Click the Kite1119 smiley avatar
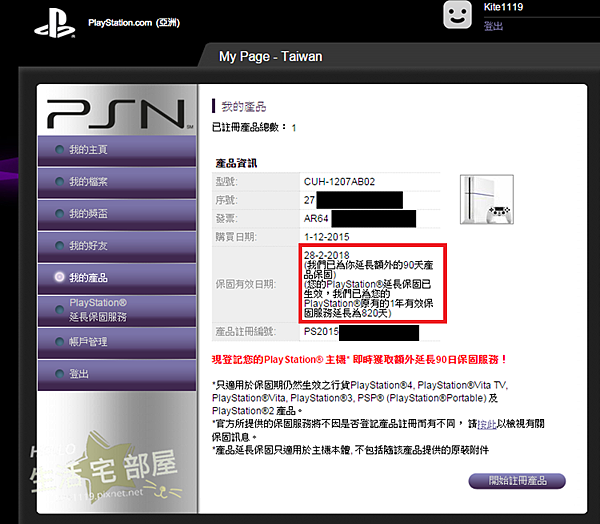The width and height of the screenshot is (600, 524). [457, 15]
